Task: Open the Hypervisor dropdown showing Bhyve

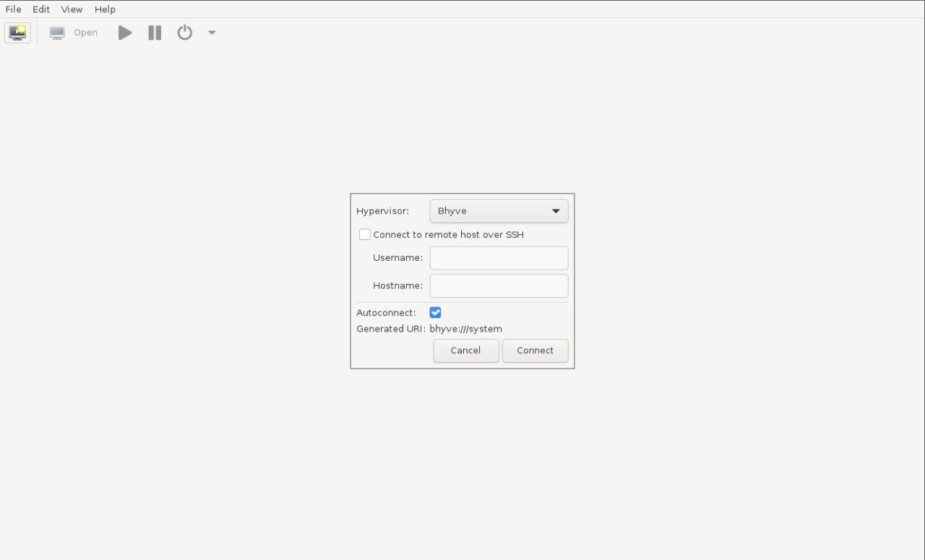Action: point(499,211)
